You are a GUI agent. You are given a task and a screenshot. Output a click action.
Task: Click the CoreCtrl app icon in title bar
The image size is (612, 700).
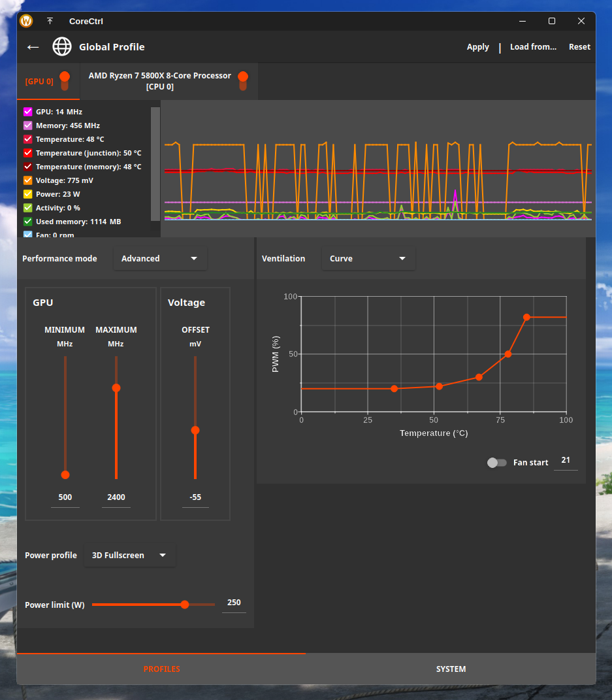coord(26,21)
